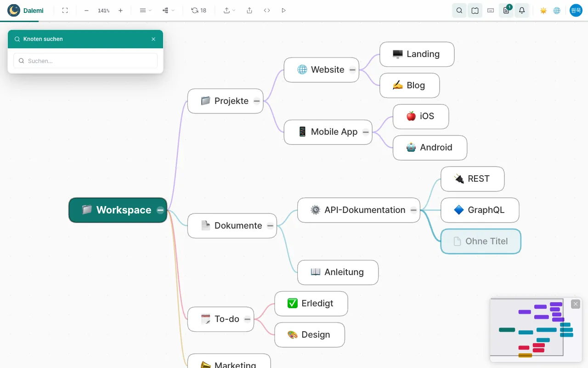
Task: Open the export dropdown with arrow chevron
Action: click(x=229, y=10)
